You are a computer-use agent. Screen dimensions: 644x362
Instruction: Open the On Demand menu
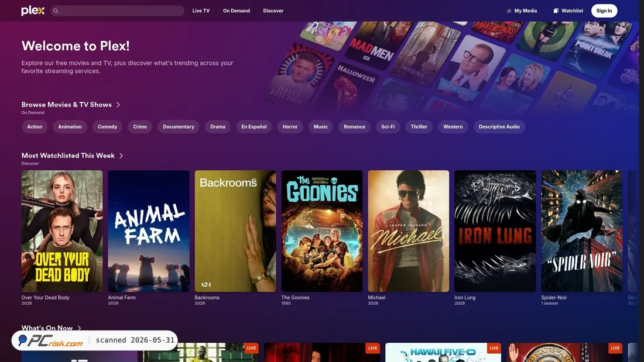coord(236,11)
